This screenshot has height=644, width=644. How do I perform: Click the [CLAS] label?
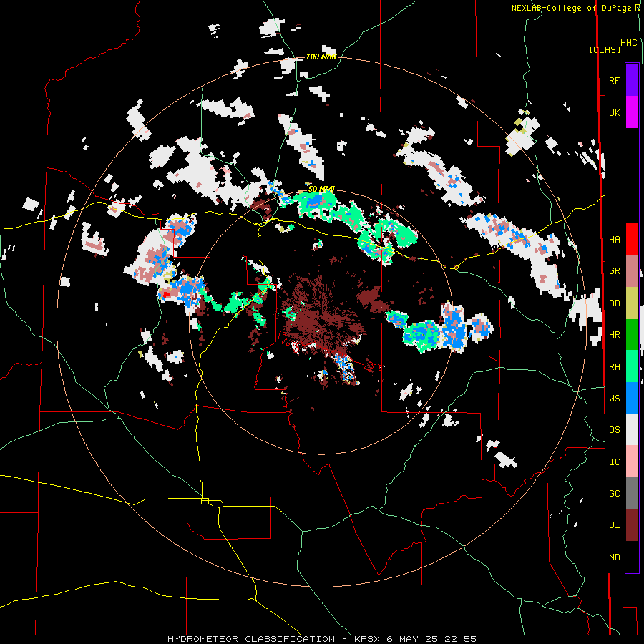pyautogui.click(x=605, y=49)
